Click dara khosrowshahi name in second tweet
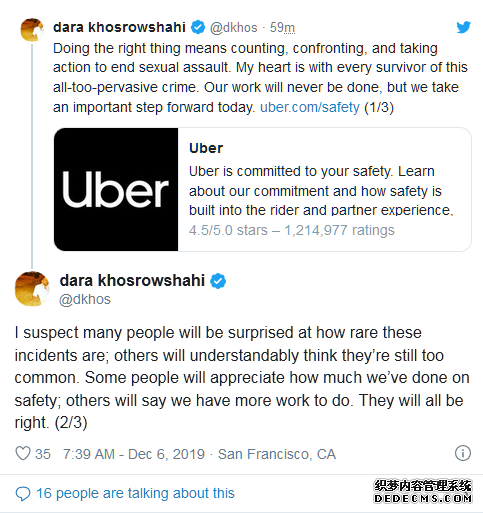The width and height of the screenshot is (483, 513). click(x=132, y=280)
